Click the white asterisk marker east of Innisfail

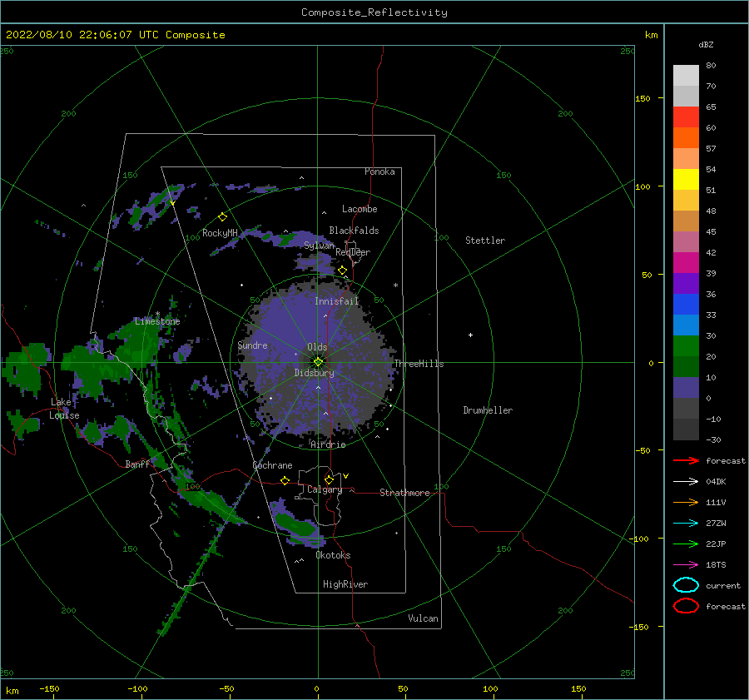(x=395, y=285)
